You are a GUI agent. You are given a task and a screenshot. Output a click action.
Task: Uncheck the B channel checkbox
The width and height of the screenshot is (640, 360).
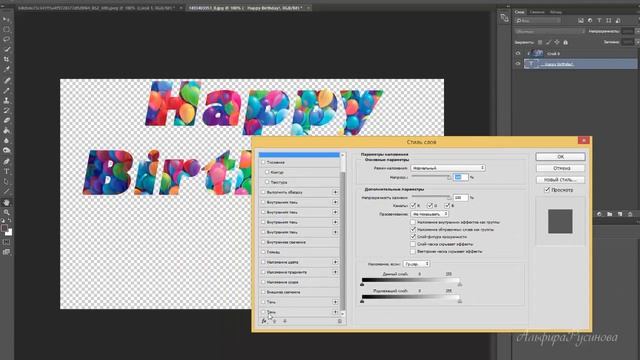click(x=447, y=206)
